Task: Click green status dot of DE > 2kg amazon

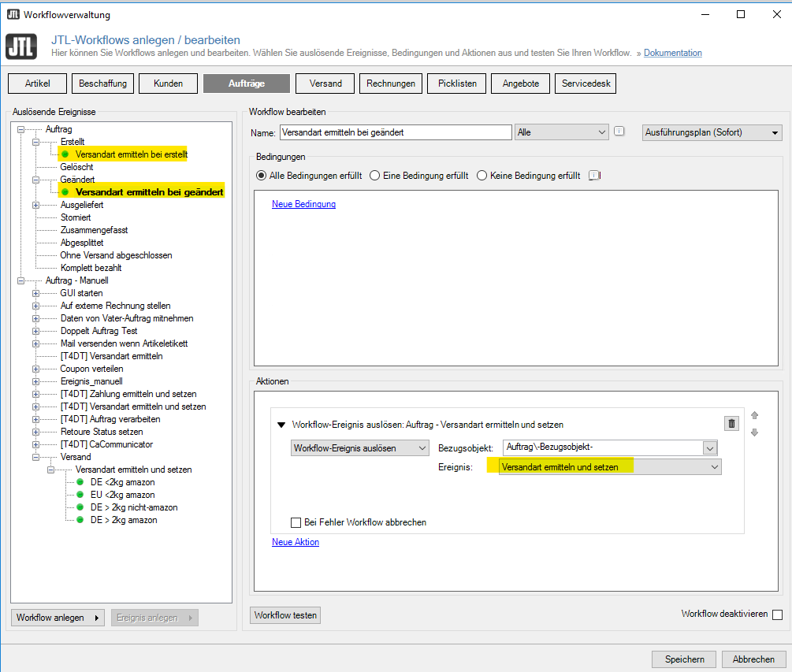Action: (80, 519)
